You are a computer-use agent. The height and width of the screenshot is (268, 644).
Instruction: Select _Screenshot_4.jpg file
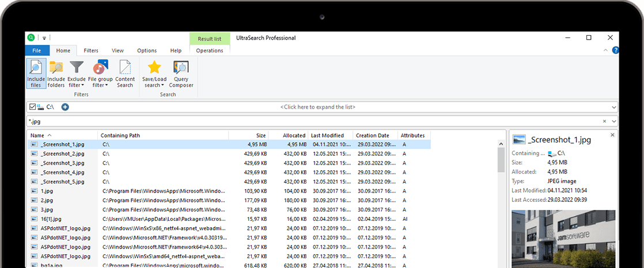point(63,173)
